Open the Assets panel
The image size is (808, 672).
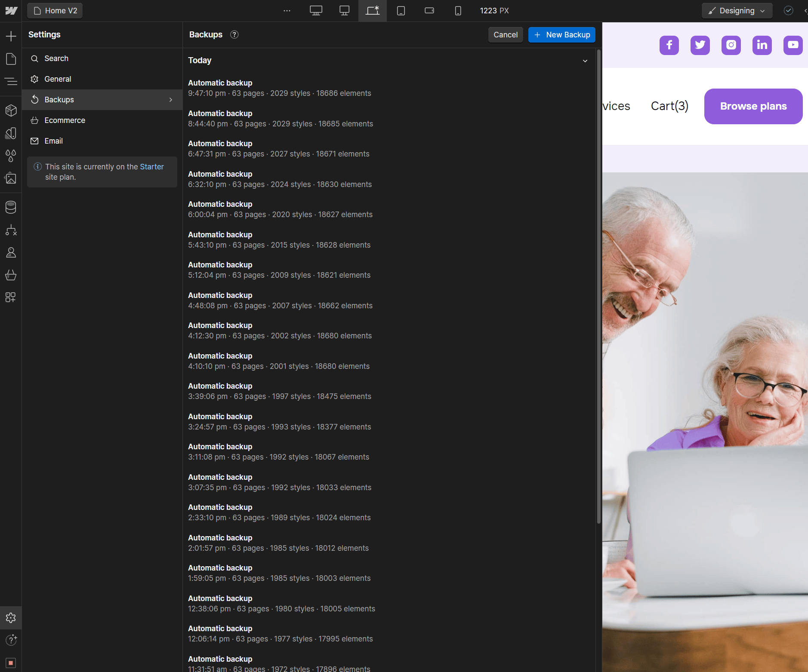click(x=11, y=178)
